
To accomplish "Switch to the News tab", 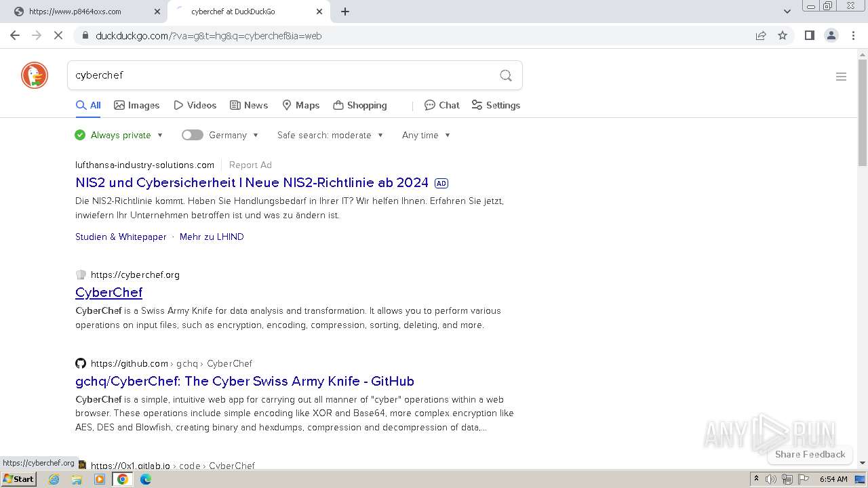I will pyautogui.click(x=249, y=105).
